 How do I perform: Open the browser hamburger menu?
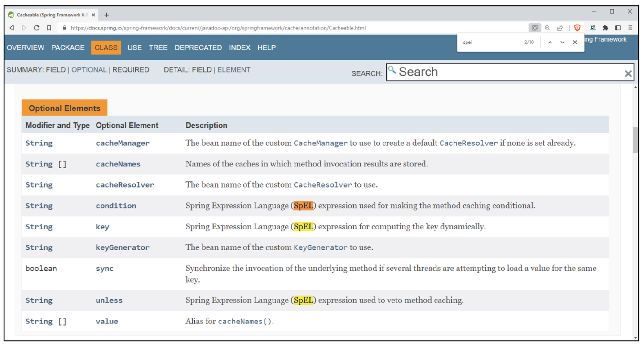point(630,28)
